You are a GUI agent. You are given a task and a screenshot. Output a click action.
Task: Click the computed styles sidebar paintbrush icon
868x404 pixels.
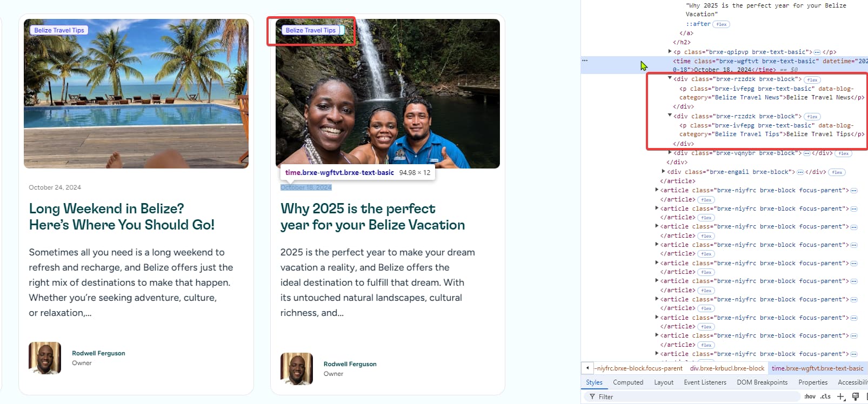(855, 396)
